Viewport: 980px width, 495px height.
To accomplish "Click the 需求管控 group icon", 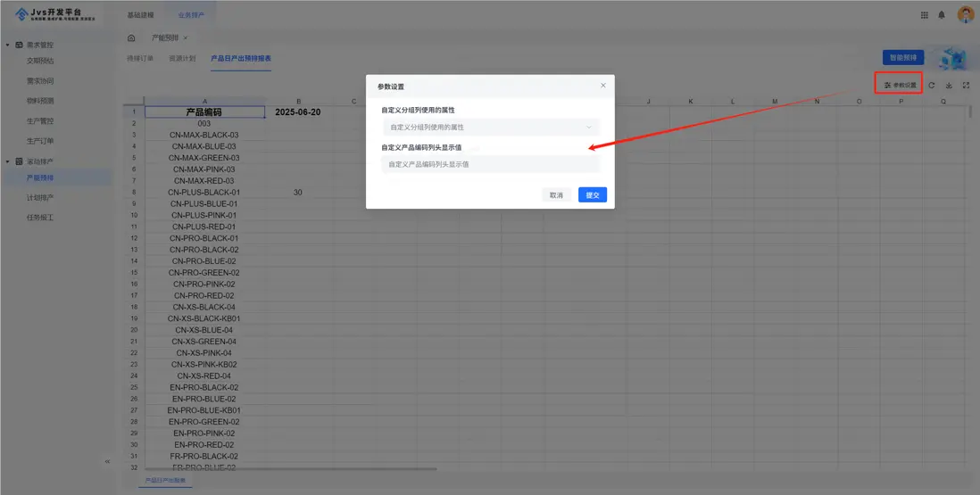I will (x=20, y=45).
